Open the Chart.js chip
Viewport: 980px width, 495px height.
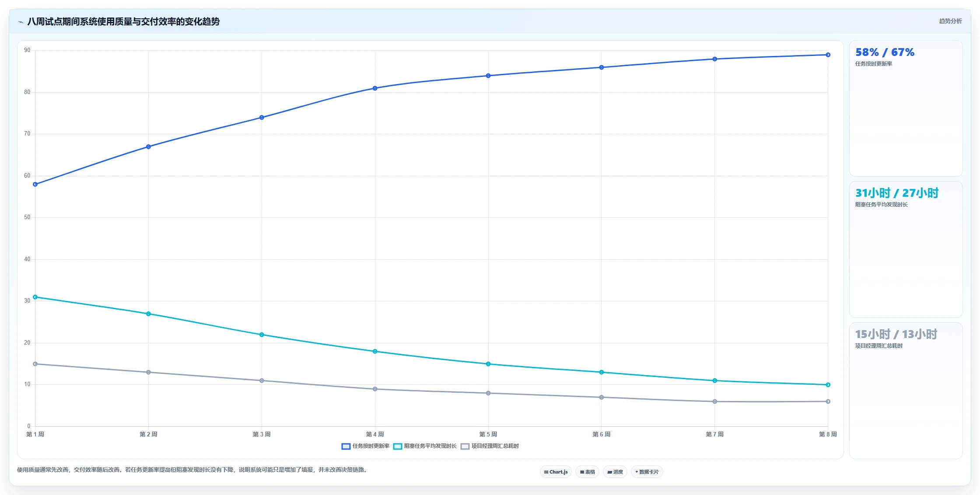tap(556, 472)
